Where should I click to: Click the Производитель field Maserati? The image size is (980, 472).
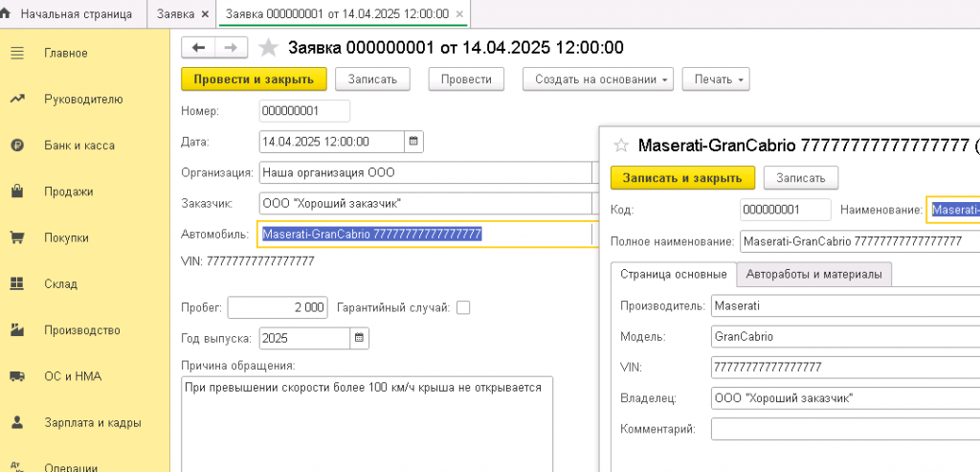coord(846,306)
